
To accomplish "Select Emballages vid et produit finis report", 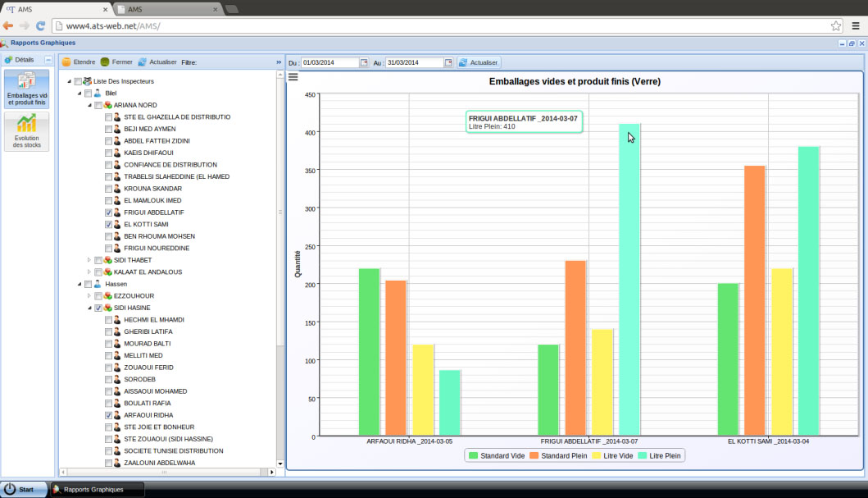I will tap(26, 89).
